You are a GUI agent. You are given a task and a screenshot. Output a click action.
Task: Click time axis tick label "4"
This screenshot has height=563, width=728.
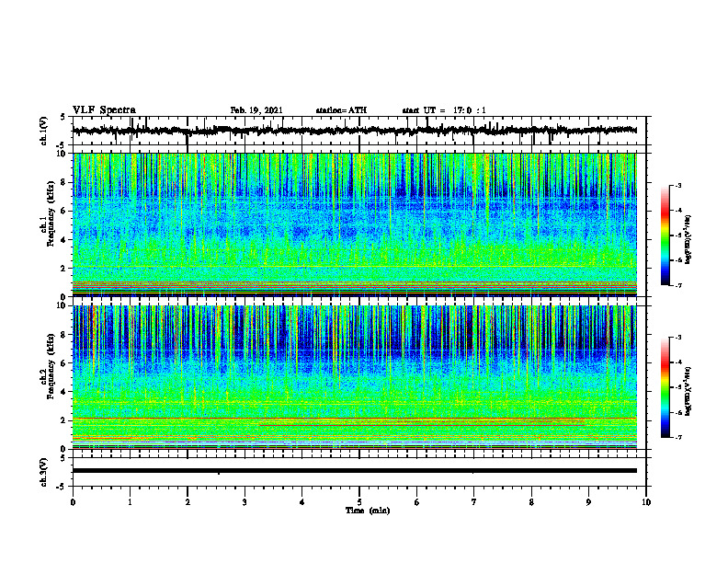tap(302, 502)
